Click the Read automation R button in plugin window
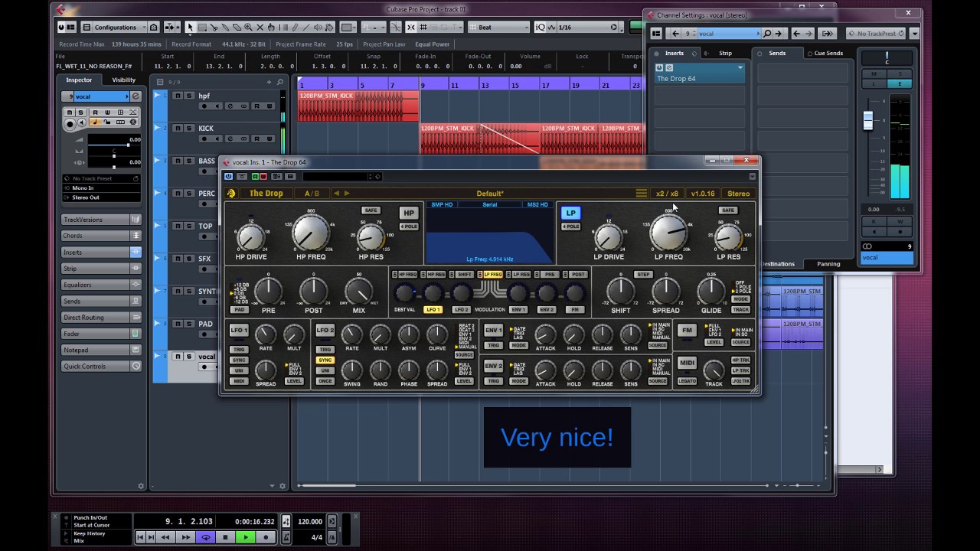 click(254, 176)
